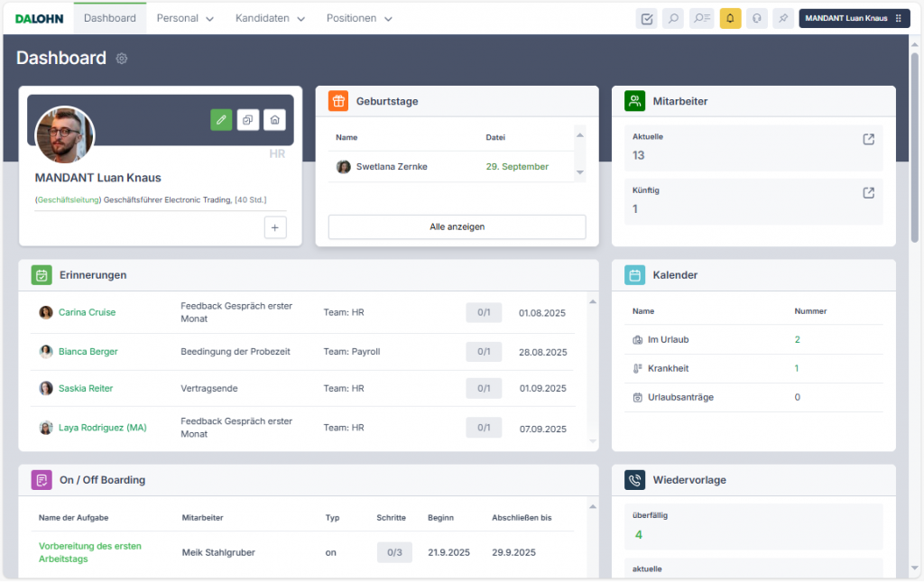Click the home icon on the profile card
The image size is (924, 582).
(275, 119)
